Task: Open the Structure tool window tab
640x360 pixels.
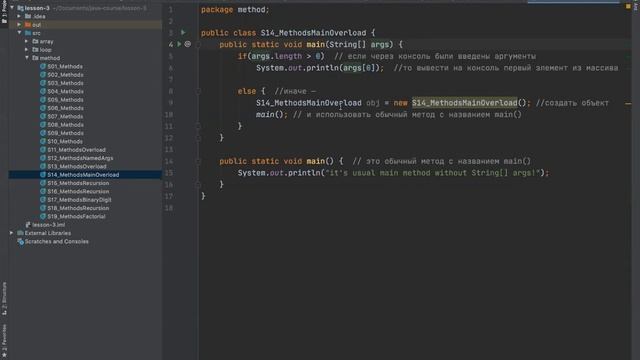Action: point(4,298)
